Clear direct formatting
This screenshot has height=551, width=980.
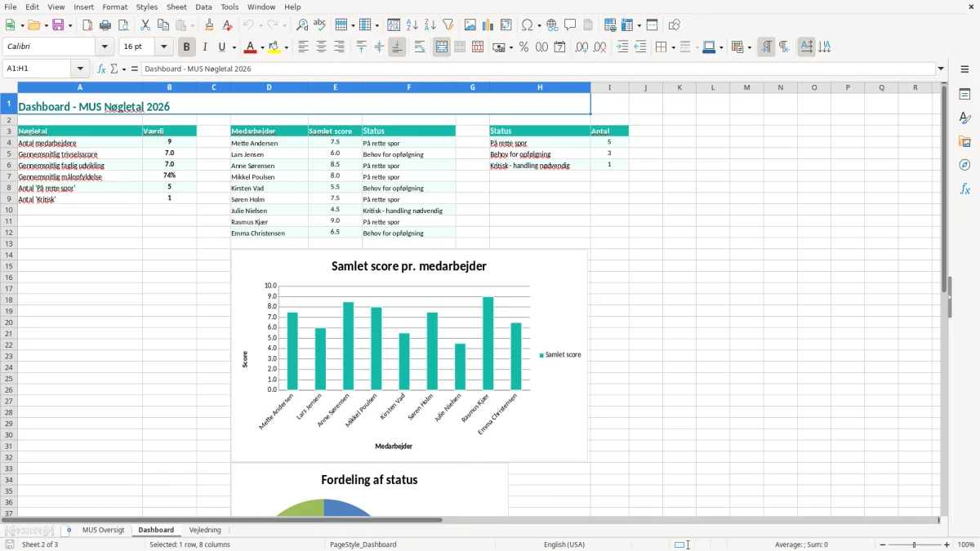[x=227, y=25]
